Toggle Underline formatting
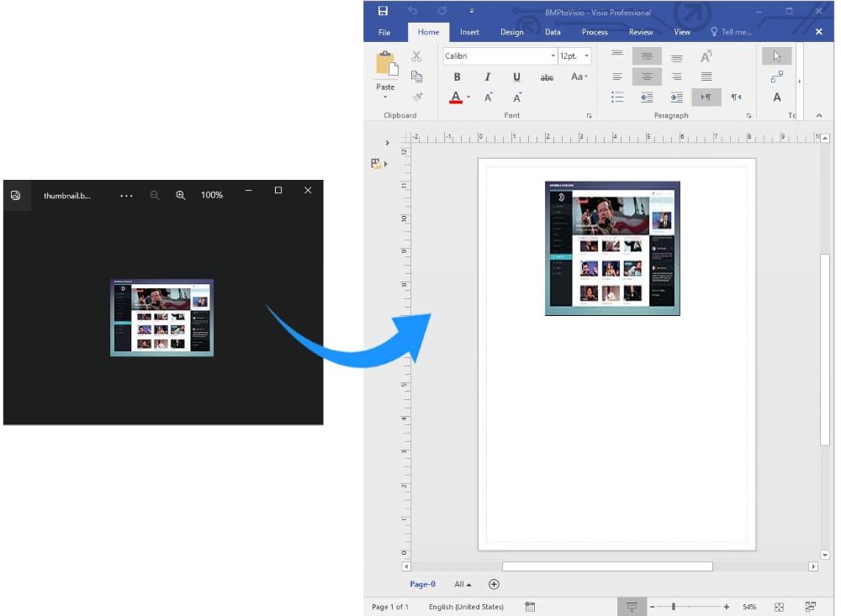This screenshot has width=841, height=616. click(x=516, y=77)
